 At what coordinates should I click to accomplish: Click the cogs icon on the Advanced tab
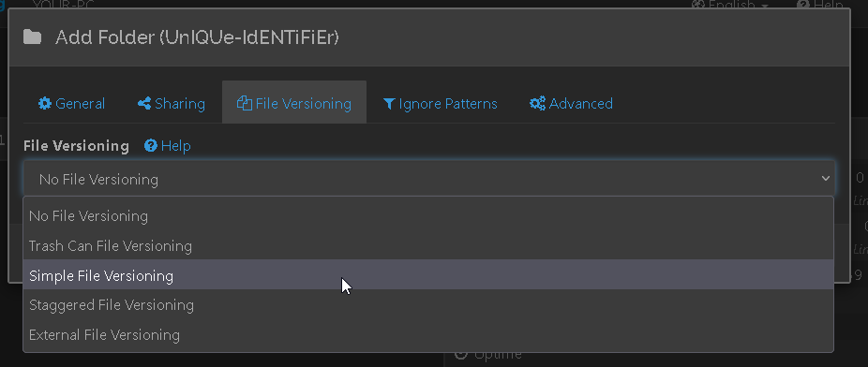(537, 103)
